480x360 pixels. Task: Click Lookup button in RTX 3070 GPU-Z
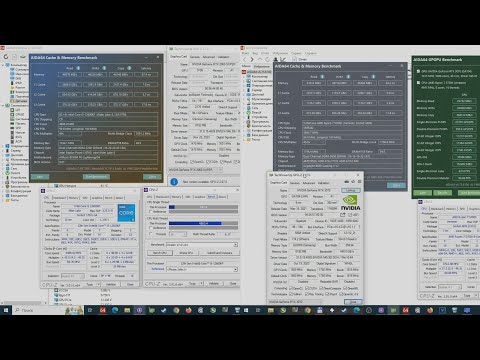tap(351, 190)
